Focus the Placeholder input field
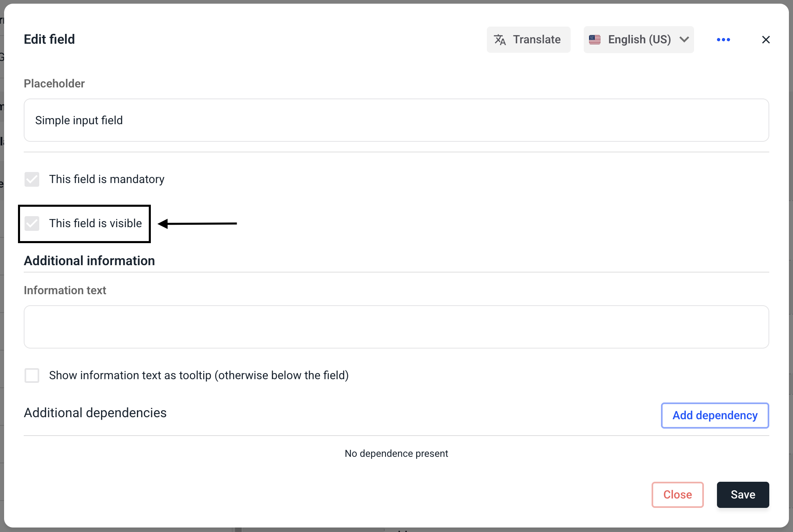The width and height of the screenshot is (793, 532). (396, 120)
